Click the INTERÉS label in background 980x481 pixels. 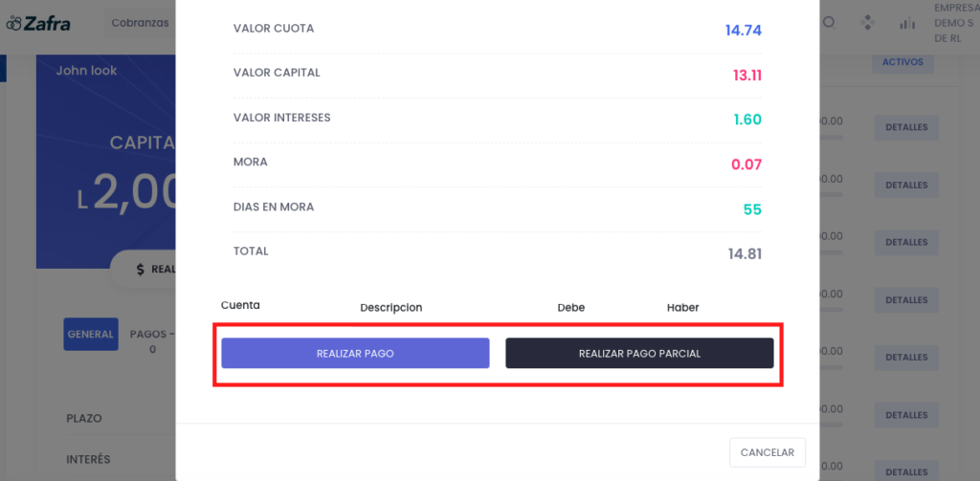(88, 459)
